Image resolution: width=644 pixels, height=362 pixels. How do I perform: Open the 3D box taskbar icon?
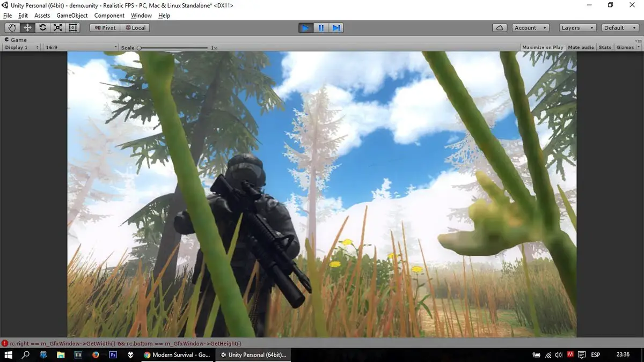[43, 355]
